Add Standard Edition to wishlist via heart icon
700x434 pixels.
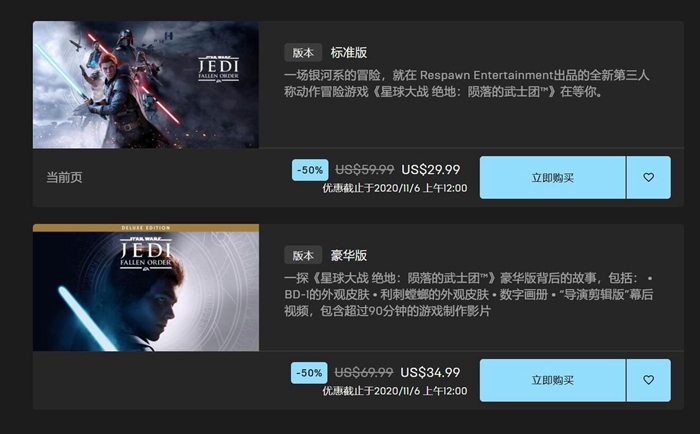coord(649,177)
